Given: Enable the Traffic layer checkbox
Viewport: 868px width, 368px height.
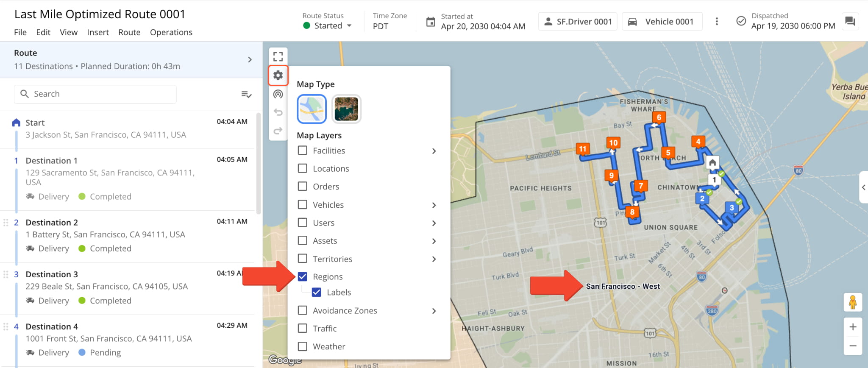Looking at the screenshot, I should pyautogui.click(x=303, y=329).
